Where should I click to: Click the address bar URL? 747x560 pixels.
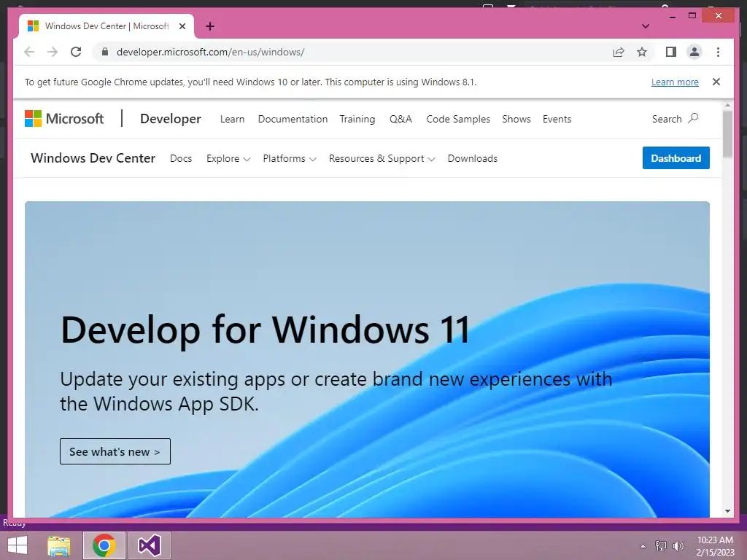click(211, 52)
